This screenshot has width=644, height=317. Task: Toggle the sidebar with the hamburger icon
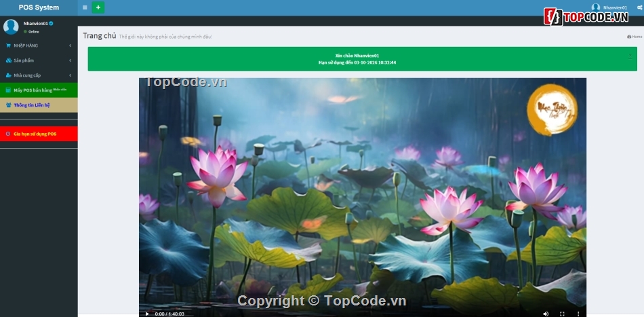[x=85, y=7]
